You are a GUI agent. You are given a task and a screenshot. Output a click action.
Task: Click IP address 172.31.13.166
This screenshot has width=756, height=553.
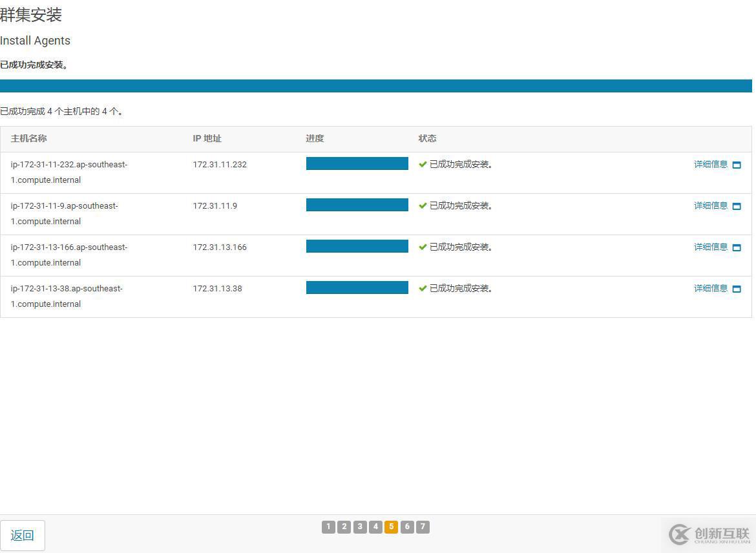coord(220,247)
